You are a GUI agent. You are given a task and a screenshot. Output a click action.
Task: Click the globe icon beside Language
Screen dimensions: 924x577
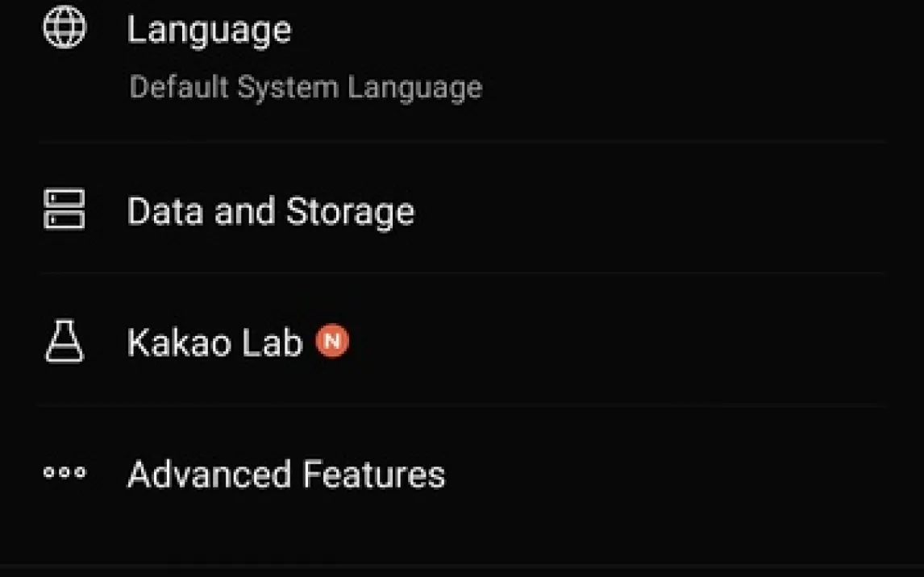[65, 30]
